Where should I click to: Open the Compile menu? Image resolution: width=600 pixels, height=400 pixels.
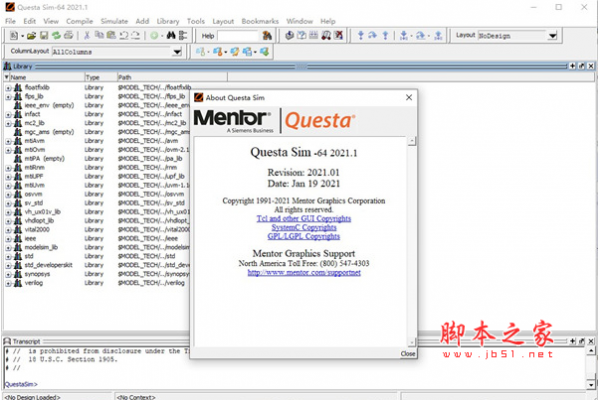tap(80, 21)
